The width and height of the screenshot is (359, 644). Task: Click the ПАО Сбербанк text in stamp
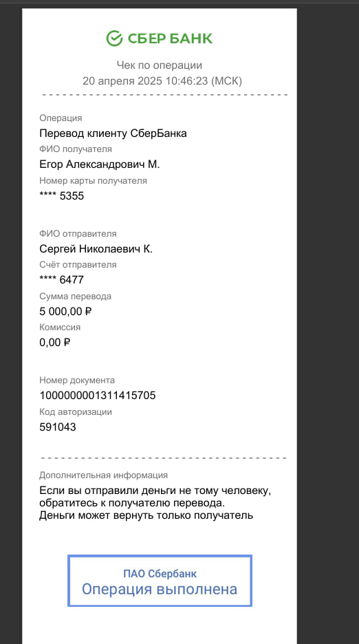pos(160,573)
